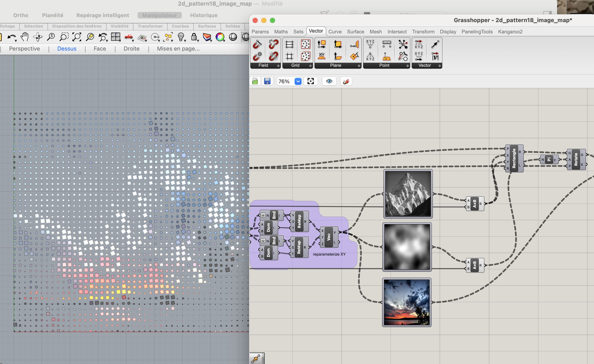This screenshot has width=594, height=364.
Task: Click the Historique button
Action: (x=204, y=15)
